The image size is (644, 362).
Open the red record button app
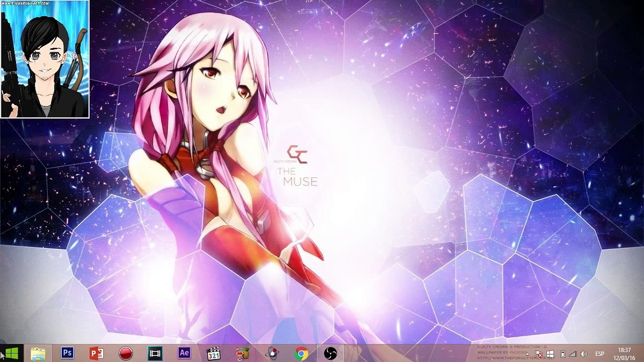pos(126,353)
